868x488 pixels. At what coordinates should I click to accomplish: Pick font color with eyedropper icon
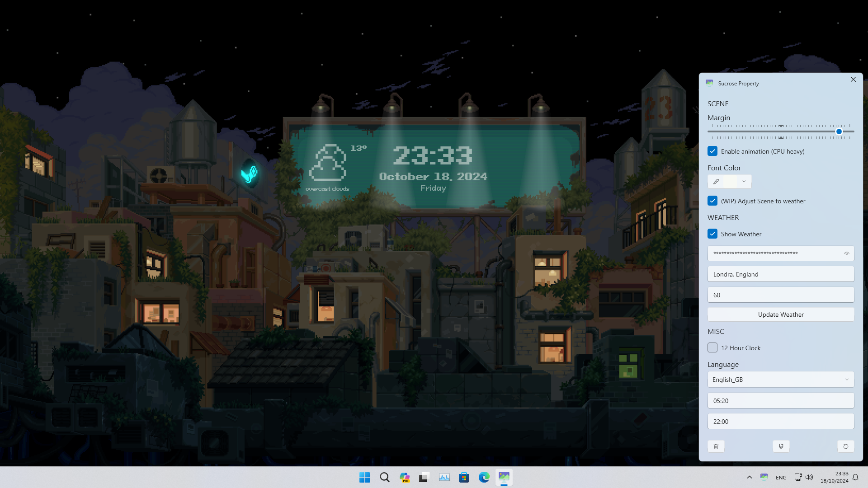716,182
